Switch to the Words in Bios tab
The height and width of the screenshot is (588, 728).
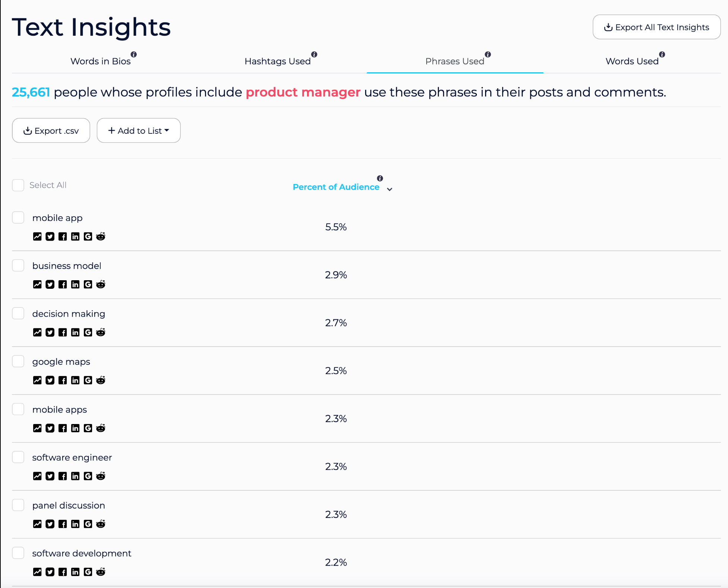click(x=101, y=61)
